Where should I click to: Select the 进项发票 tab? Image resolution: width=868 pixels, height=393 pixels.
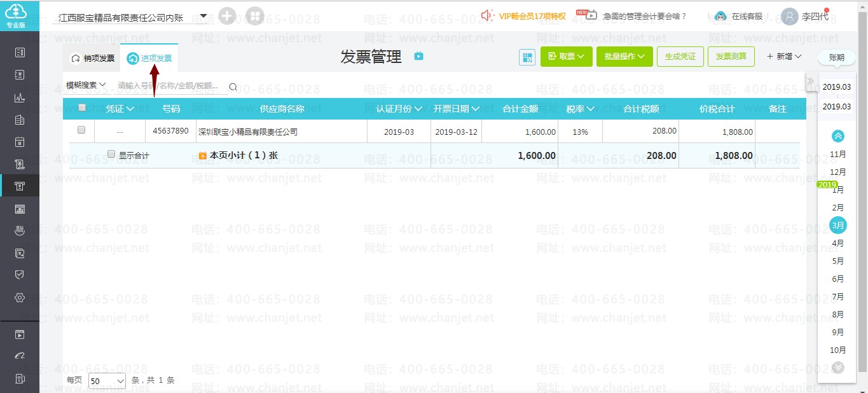149,59
